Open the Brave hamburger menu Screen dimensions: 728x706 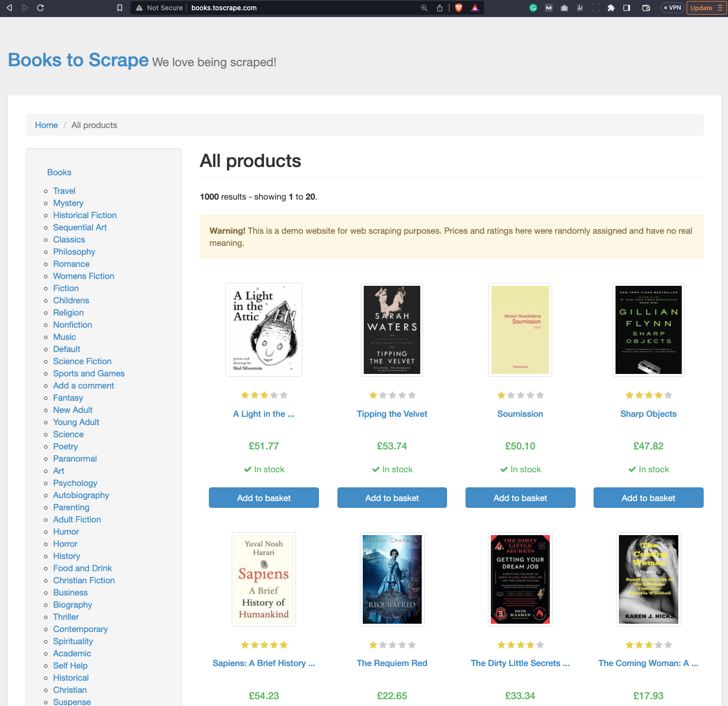(720, 8)
